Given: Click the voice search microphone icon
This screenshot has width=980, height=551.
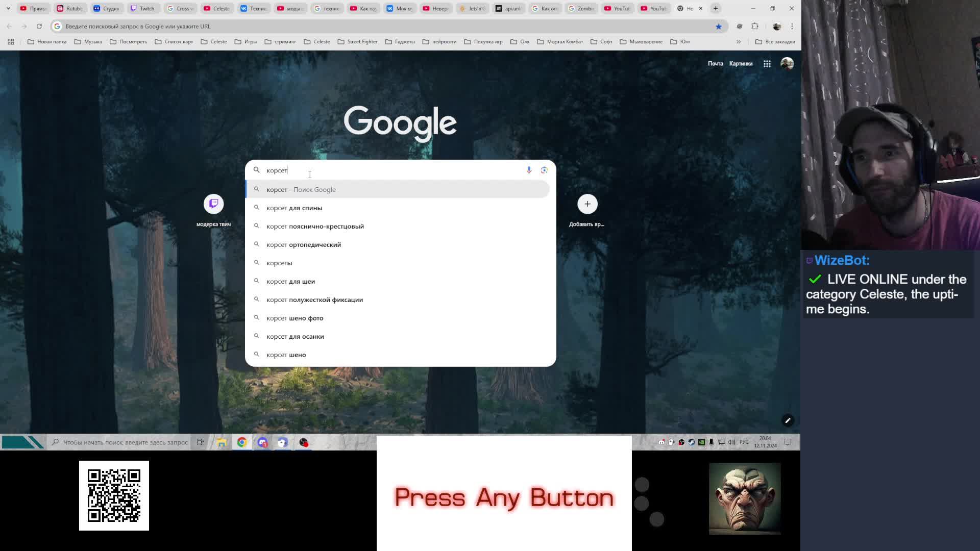Looking at the screenshot, I should 529,170.
